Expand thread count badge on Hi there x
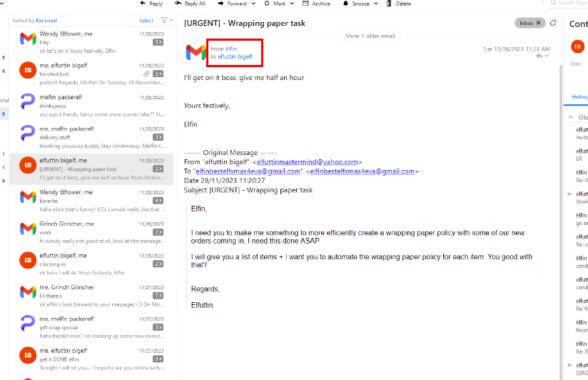The height and width of the screenshot is (380, 588). click(x=158, y=296)
